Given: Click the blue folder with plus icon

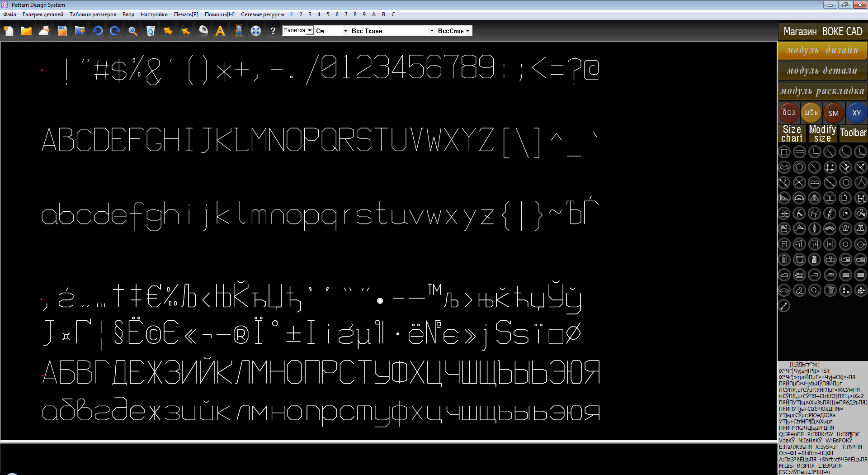Looking at the screenshot, I should tap(80, 31).
